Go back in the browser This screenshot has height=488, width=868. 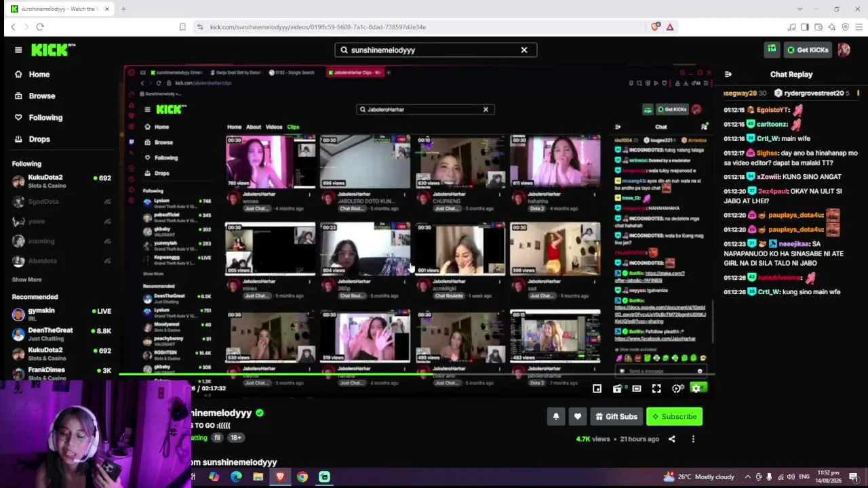point(13,27)
